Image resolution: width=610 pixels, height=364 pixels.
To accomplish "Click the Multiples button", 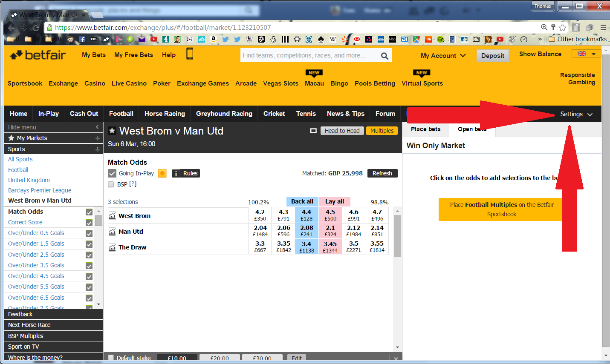I will 382,131.
